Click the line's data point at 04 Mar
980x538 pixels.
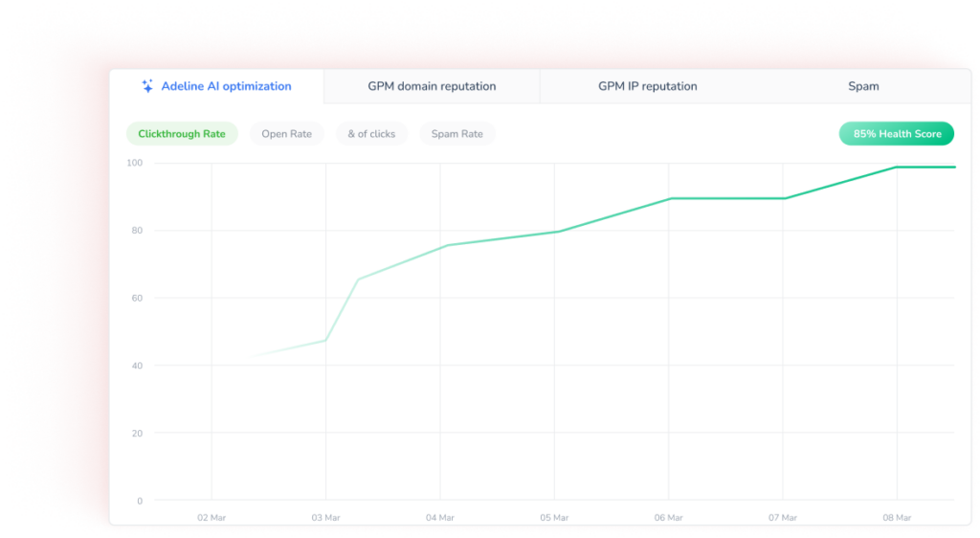pos(444,245)
